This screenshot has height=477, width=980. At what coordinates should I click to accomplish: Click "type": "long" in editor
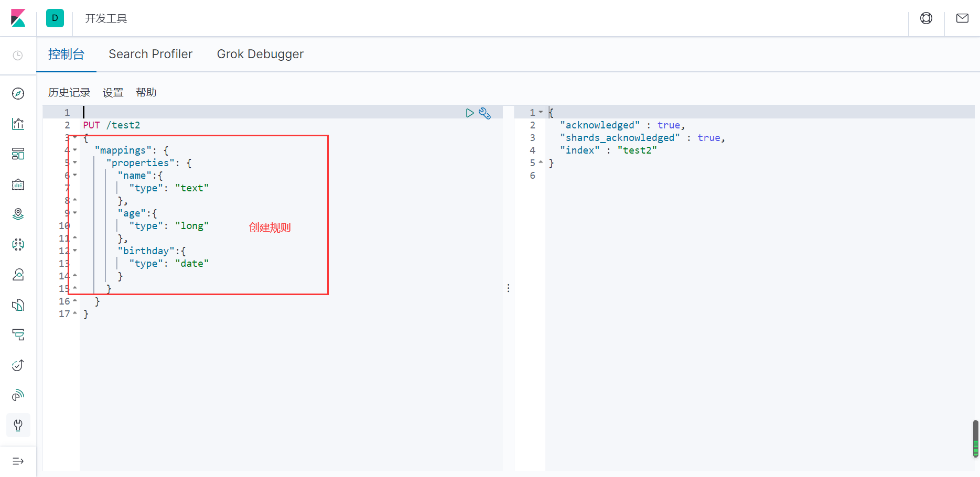[x=169, y=226]
